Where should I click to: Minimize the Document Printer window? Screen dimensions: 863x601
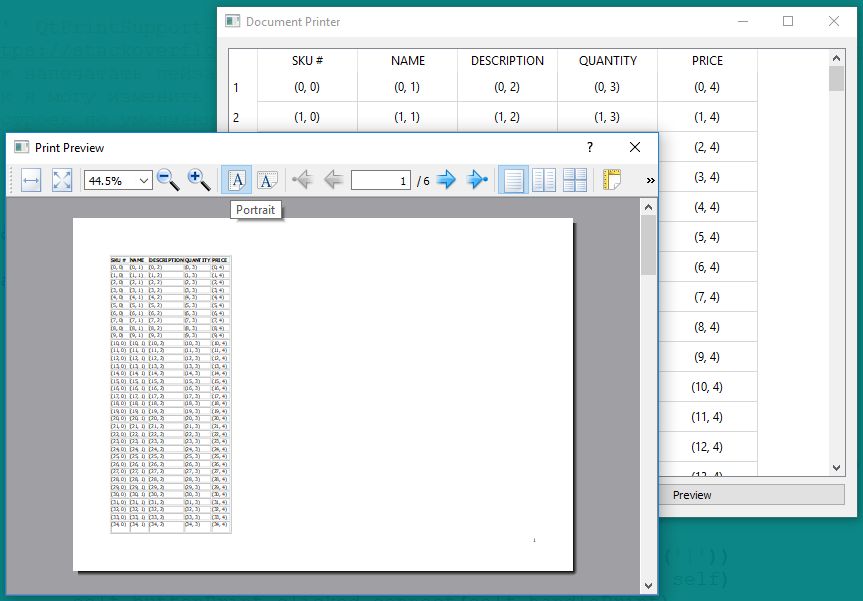(743, 21)
